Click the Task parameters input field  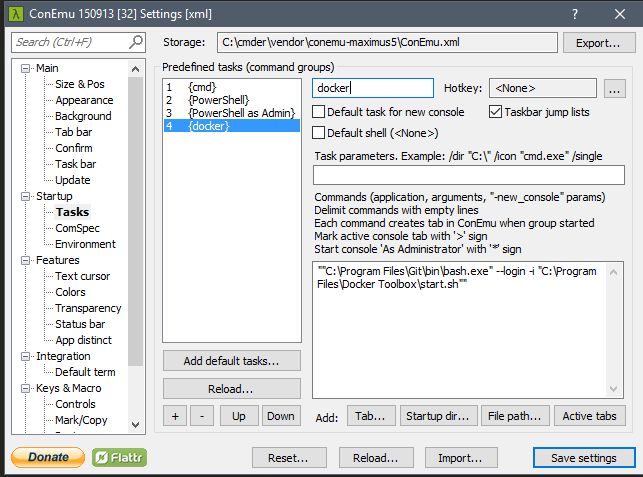point(469,175)
